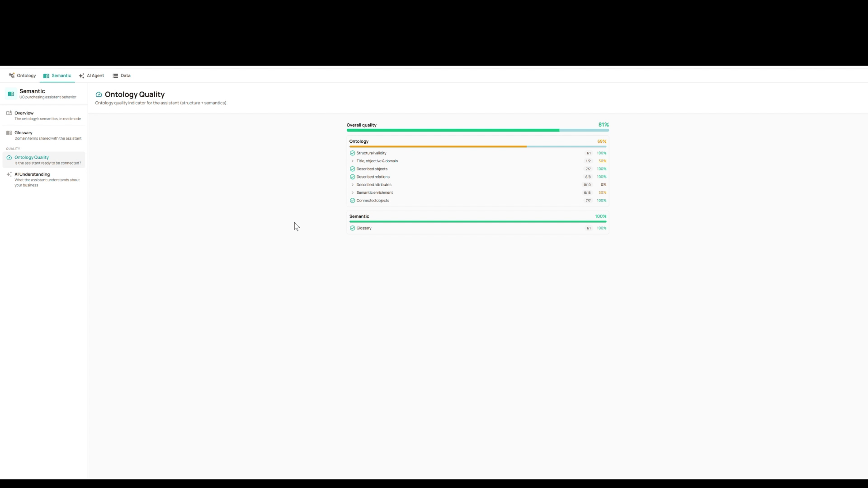Click the quality panel Glossary check icon
This screenshot has width=868, height=488.
[x=353, y=228]
